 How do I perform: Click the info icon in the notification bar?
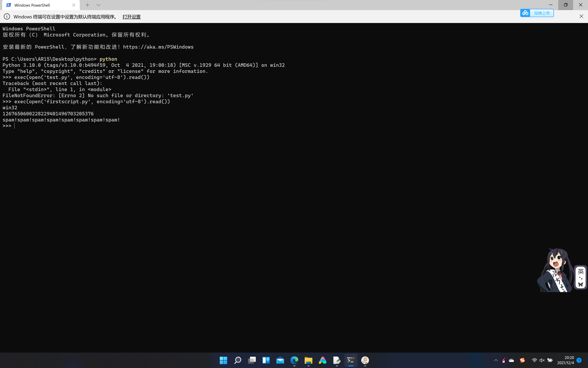(x=7, y=17)
